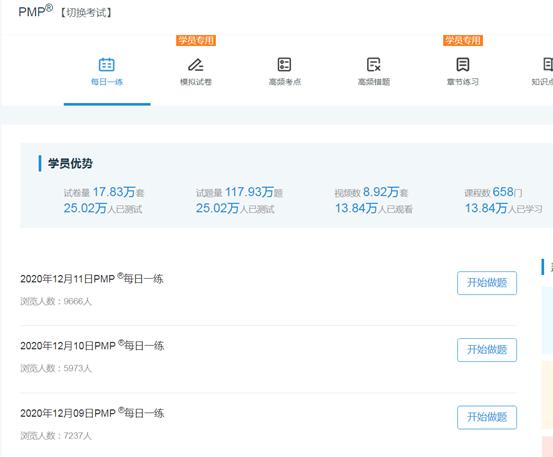553x457 pixels.
Task: Click the 13.84万人已观看 text
Action: click(374, 208)
